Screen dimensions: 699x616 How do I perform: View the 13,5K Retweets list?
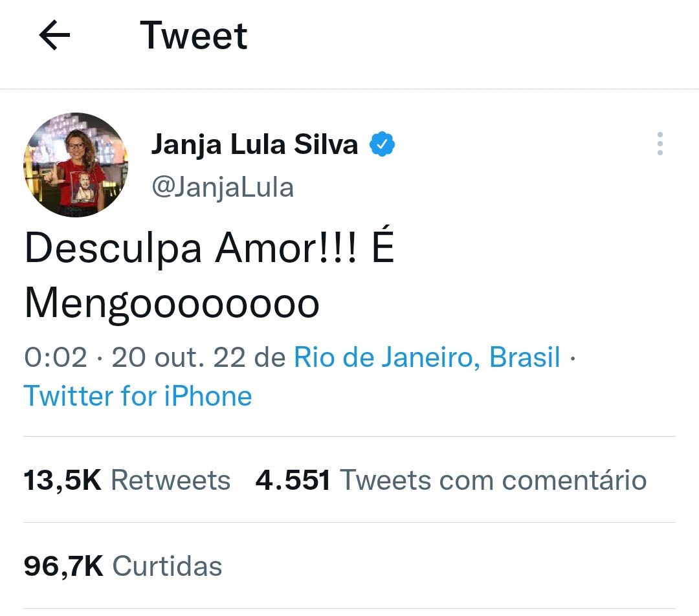click(x=63, y=479)
